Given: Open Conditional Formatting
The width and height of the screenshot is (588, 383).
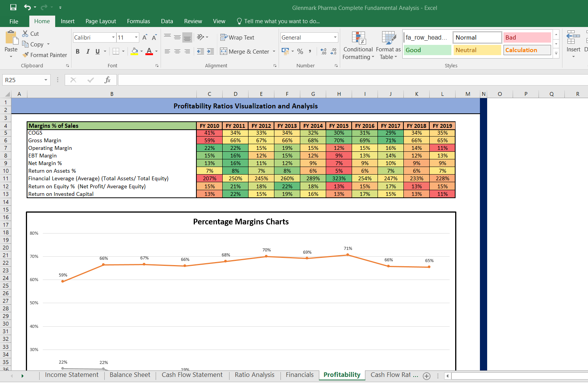Looking at the screenshot, I should [x=358, y=46].
